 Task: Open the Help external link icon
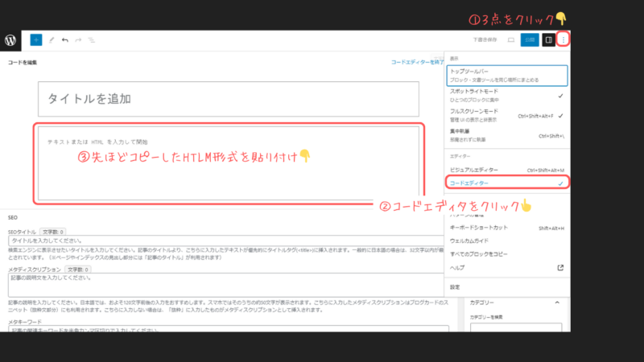[560, 268]
